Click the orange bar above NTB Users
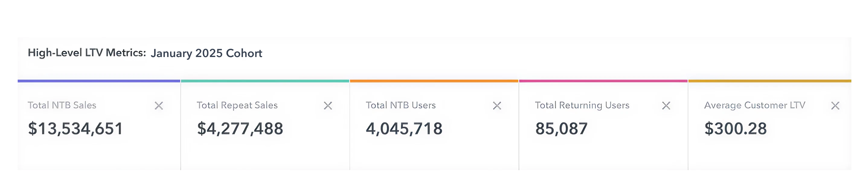Image resolution: width=868 pixels, height=196 pixels. (434, 81)
